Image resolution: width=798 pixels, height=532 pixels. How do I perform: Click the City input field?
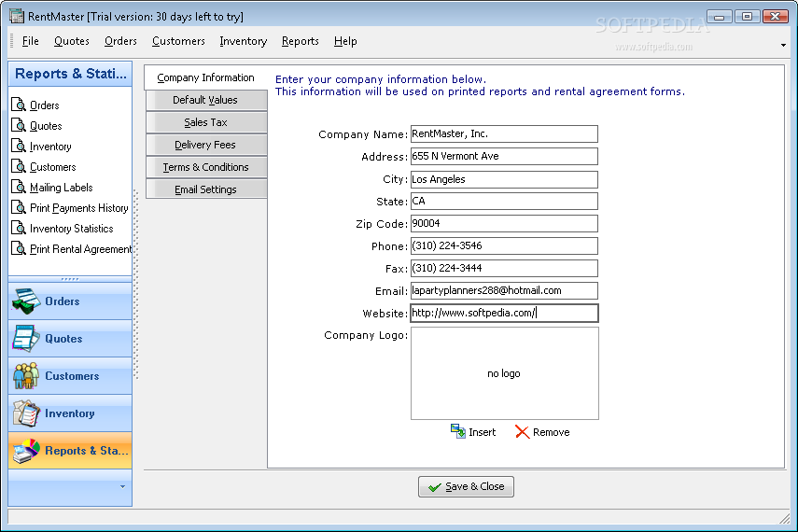(x=504, y=179)
